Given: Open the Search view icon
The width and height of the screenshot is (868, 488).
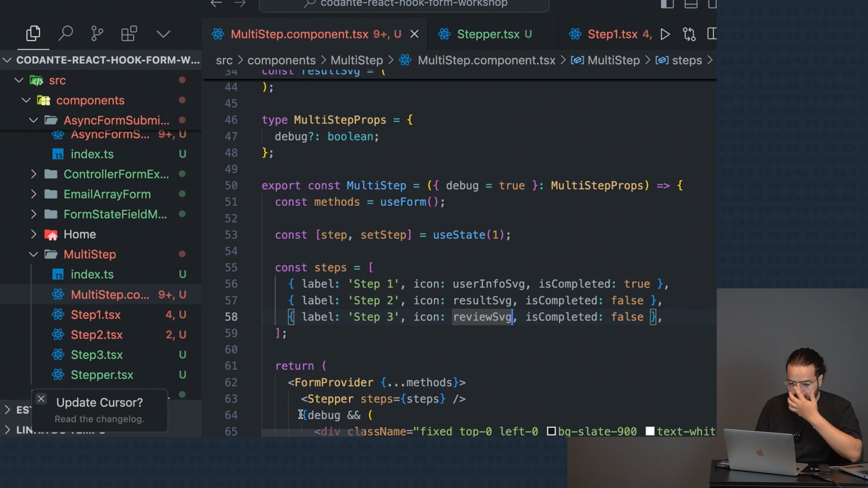Looking at the screenshot, I should 66,34.
